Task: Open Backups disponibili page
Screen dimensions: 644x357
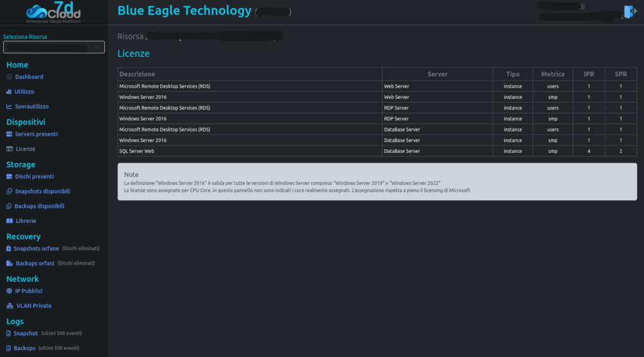Action: tap(40, 206)
